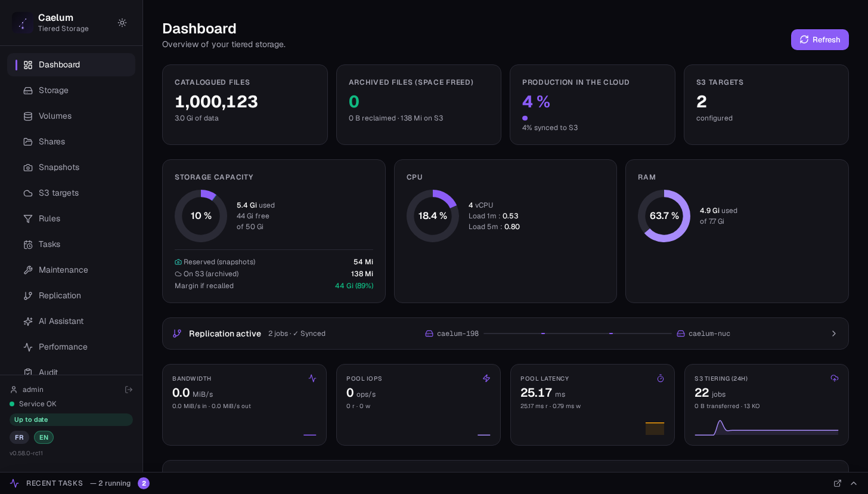The image size is (868, 494).
Task: Click the CPU 18.4 % donut chart
Action: point(433,216)
